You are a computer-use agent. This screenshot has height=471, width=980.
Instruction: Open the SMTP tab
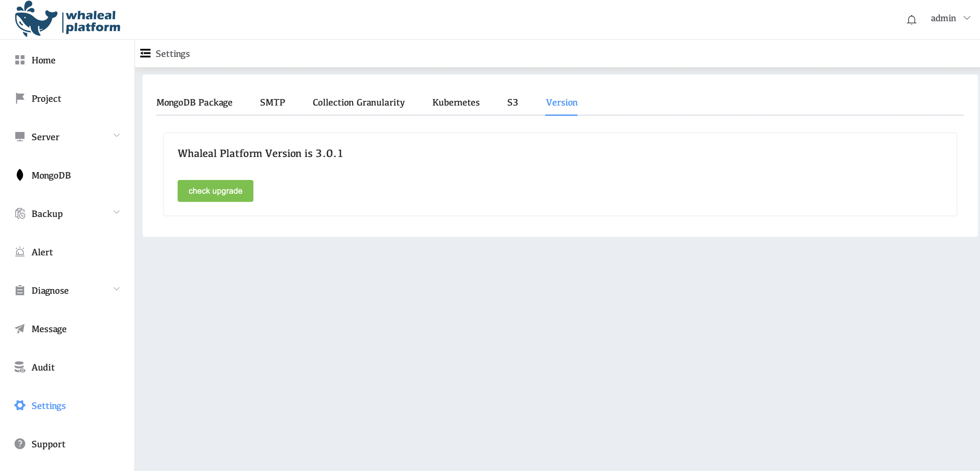272,103
